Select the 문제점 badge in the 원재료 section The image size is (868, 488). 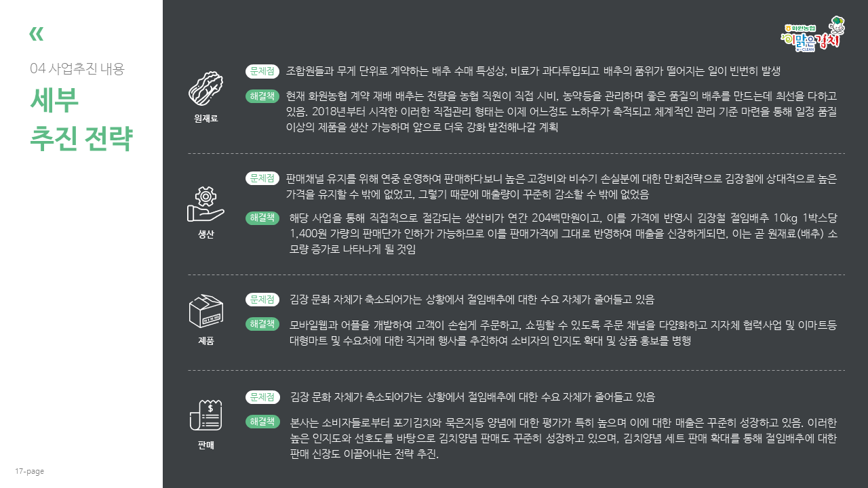click(262, 70)
